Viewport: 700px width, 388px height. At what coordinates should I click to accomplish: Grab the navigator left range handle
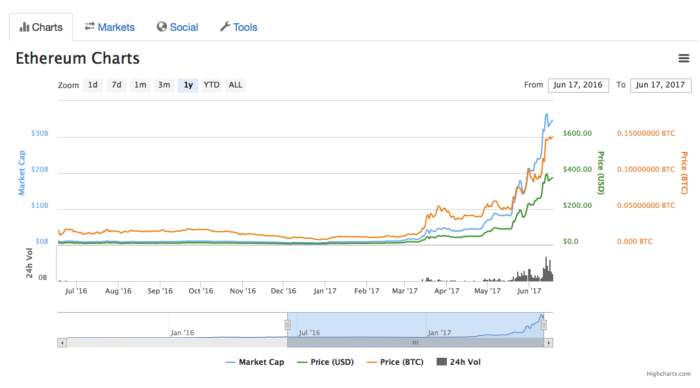[288, 325]
